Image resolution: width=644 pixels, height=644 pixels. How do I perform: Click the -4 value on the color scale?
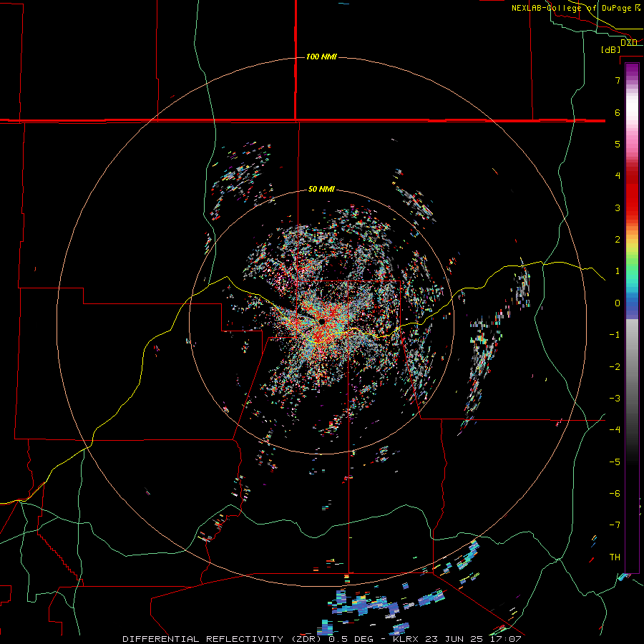coord(615,430)
